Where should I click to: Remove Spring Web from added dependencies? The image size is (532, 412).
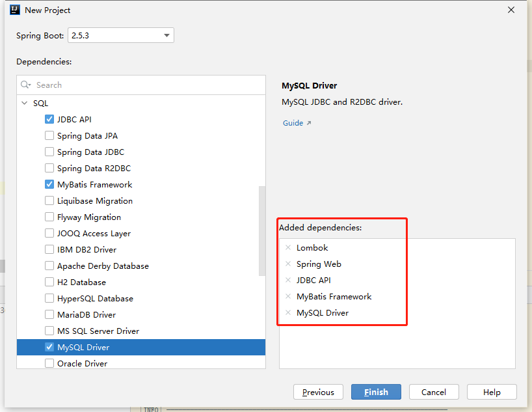point(288,264)
